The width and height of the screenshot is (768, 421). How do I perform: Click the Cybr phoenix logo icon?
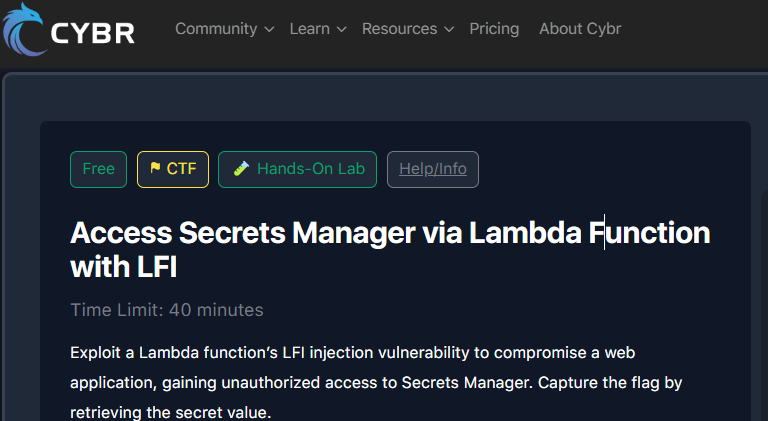point(24,29)
